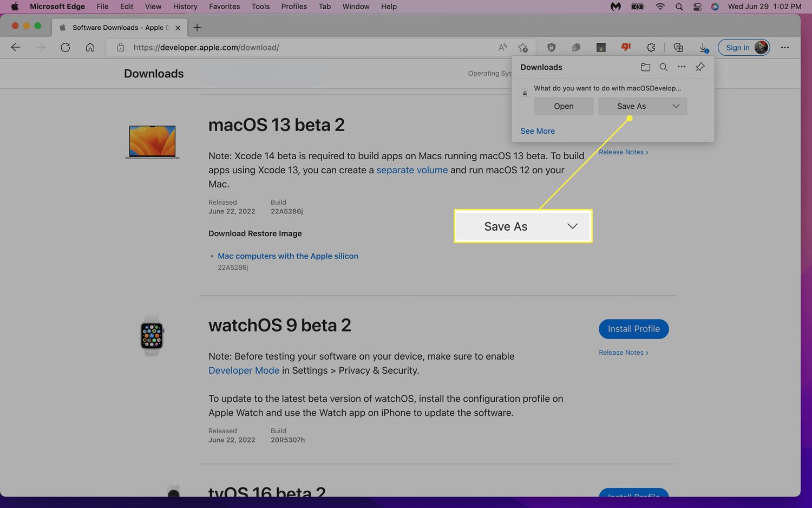Select the Downloads page heading

coord(154,74)
